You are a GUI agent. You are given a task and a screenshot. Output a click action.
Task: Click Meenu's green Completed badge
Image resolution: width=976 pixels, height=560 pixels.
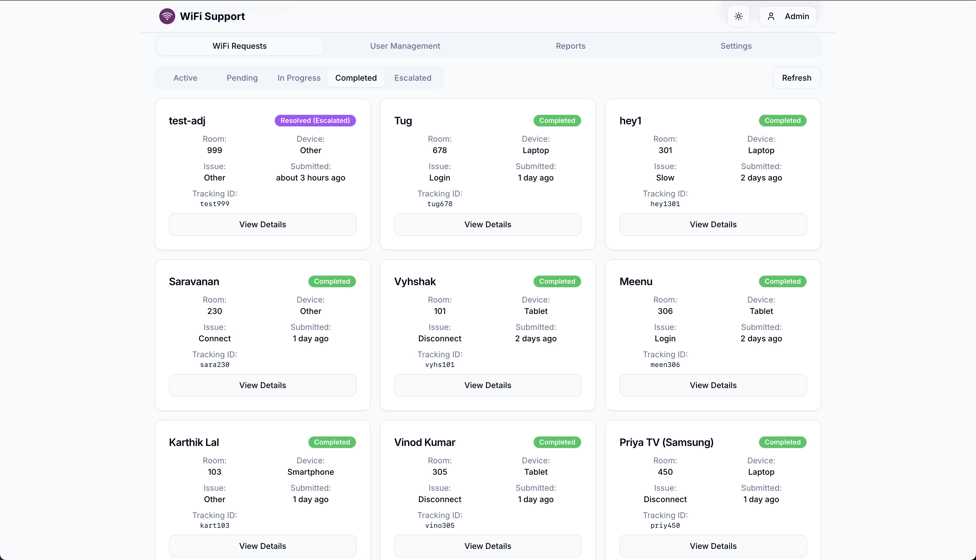pos(782,281)
